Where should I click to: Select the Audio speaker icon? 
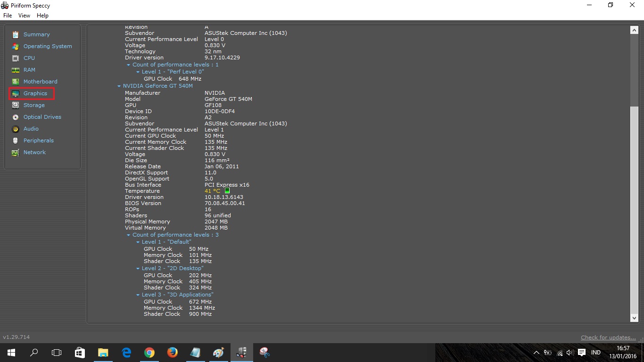16,129
